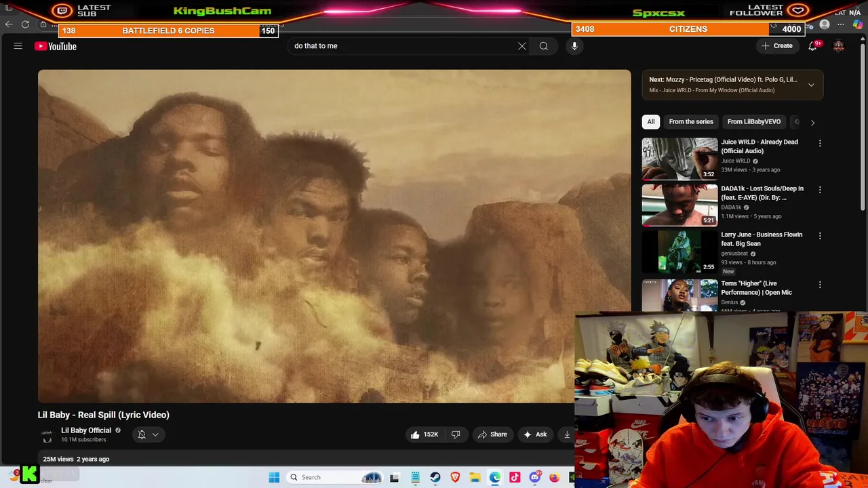Open Larry June Business Flowin thumbnail
The height and width of the screenshot is (488, 868).
pos(679,251)
